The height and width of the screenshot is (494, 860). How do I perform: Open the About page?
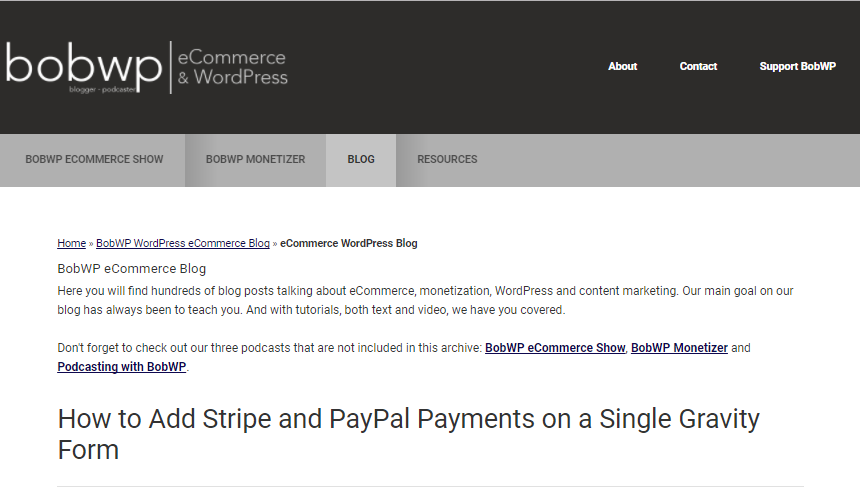[623, 66]
